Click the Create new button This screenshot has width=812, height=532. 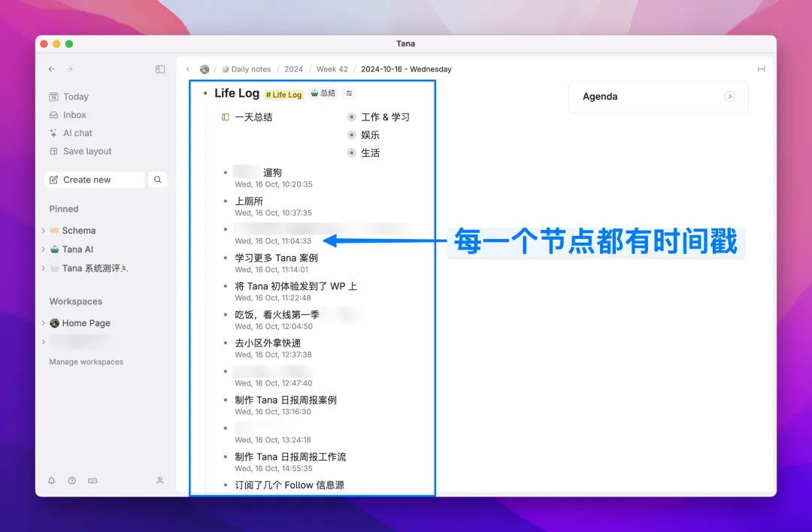pos(94,180)
